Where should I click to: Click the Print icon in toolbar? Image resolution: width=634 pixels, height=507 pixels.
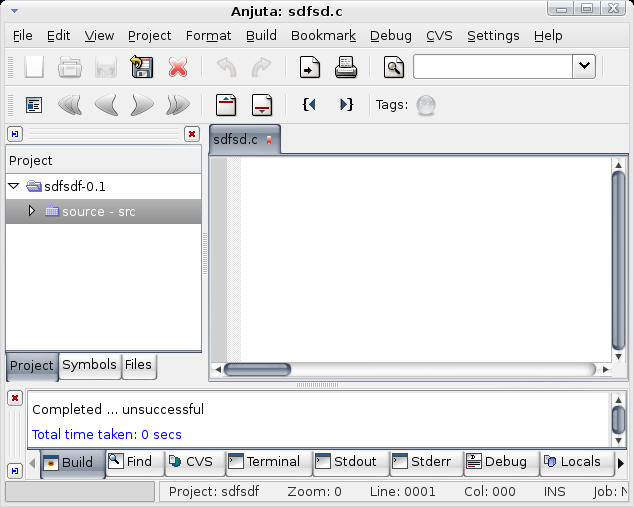point(346,67)
